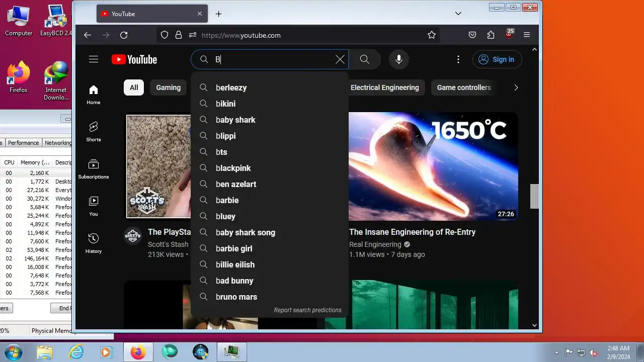Choose suggestion 'barbie girl'
This screenshot has width=644, height=362.
coord(270,248)
